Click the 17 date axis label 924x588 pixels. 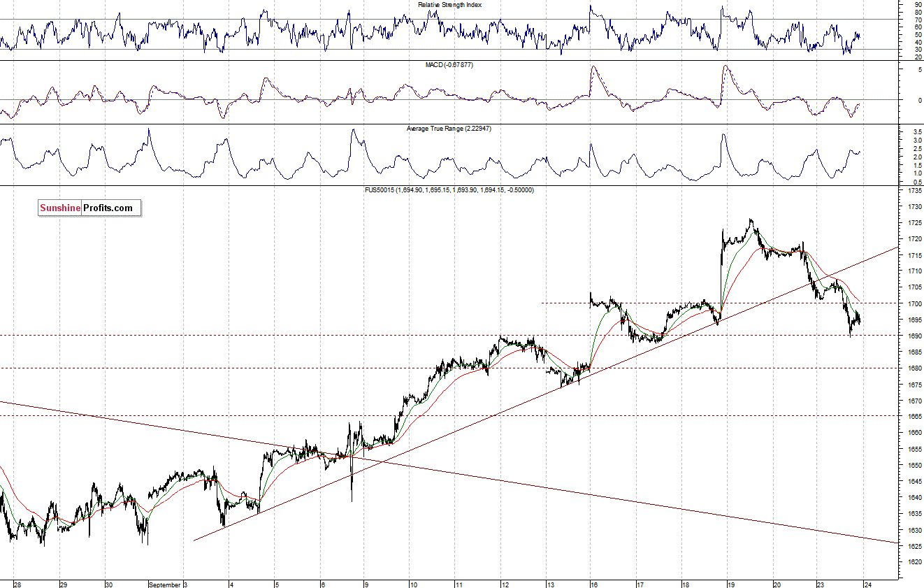640,584
